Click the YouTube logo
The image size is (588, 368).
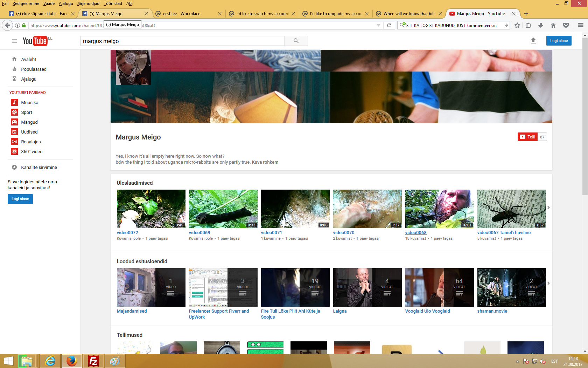coord(35,41)
